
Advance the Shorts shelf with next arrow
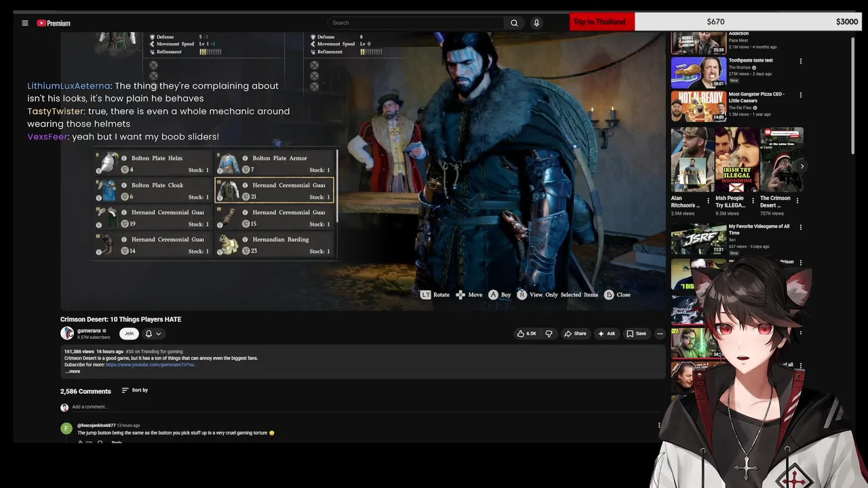802,166
